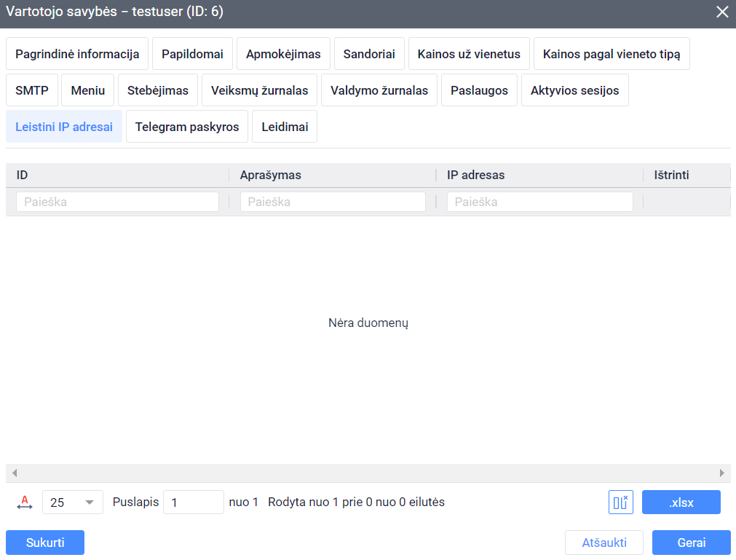Image resolution: width=736 pixels, height=560 pixels.
Task: Select the Pagrindinė informacija tab
Action: pos(77,54)
